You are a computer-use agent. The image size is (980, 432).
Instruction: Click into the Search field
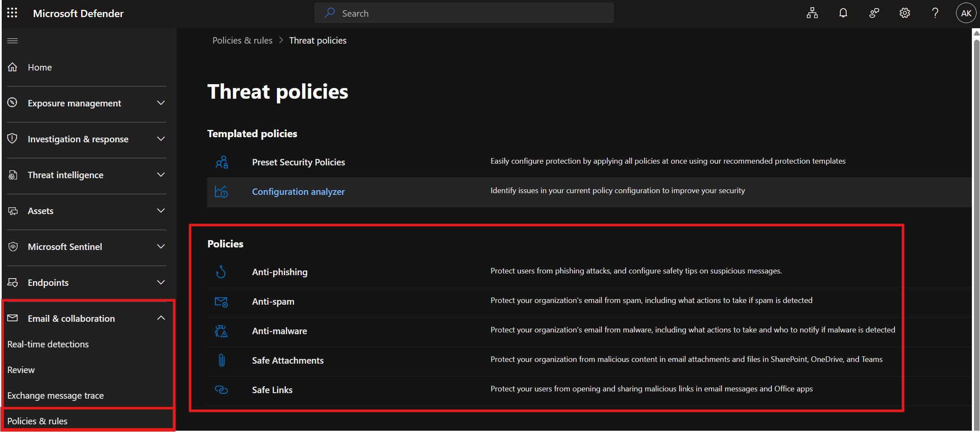(x=464, y=13)
